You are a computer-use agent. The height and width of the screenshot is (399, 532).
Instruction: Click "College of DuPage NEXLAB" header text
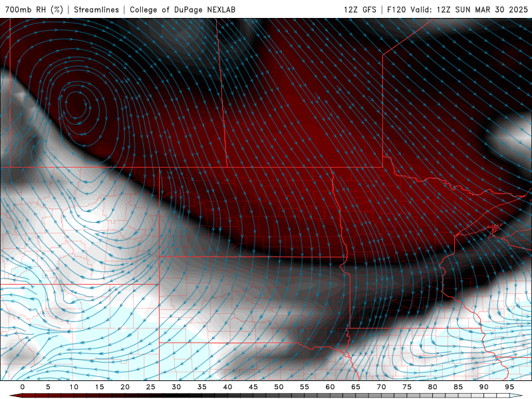tap(182, 9)
